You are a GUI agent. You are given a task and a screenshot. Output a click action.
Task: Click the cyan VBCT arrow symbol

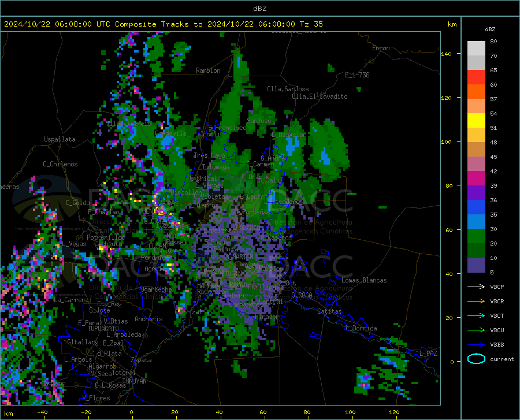pyautogui.click(x=476, y=315)
